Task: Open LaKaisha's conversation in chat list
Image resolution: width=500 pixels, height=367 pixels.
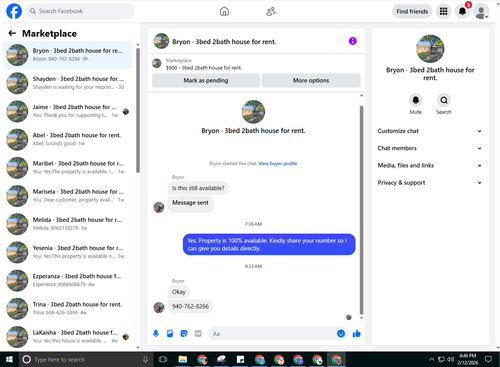Action: point(68,337)
